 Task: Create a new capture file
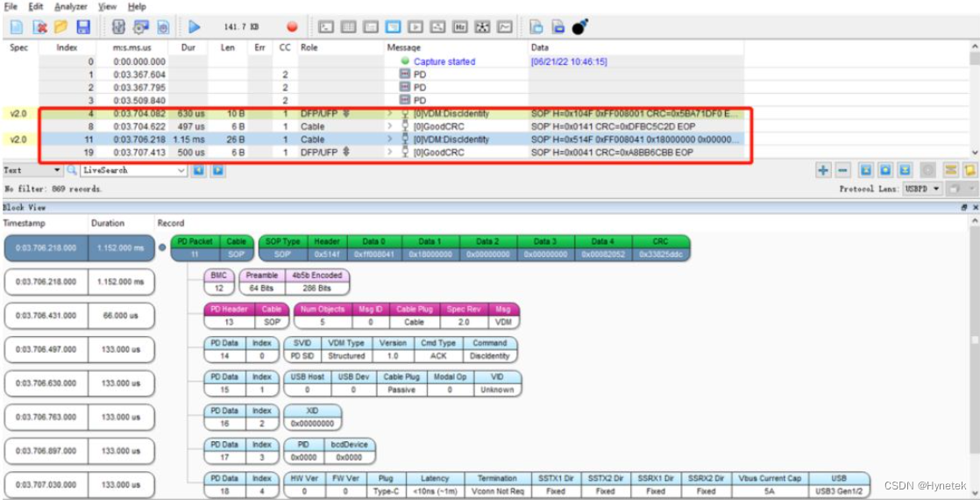point(17,27)
